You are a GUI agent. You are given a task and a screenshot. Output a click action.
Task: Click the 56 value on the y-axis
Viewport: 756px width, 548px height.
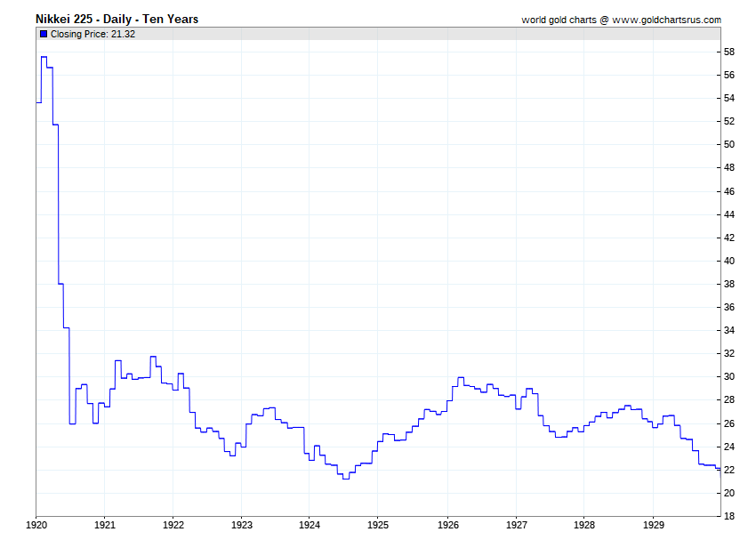click(729, 75)
